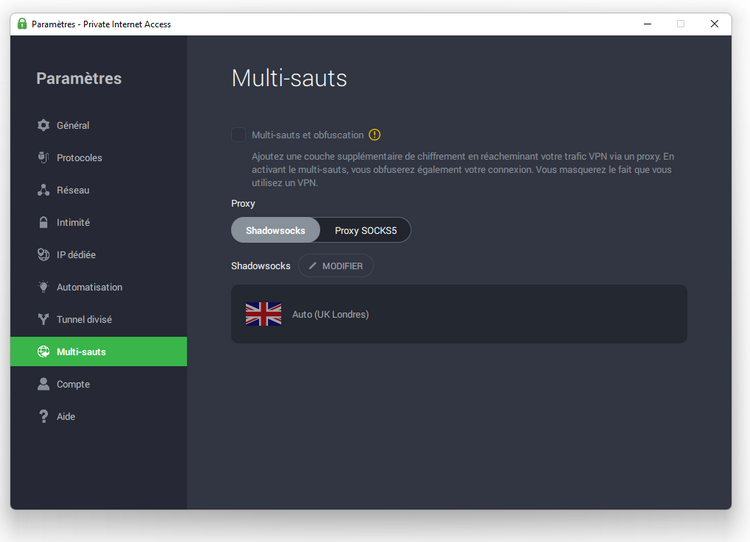Open the Compte page
Image resolution: width=750 pixels, height=542 pixels.
click(x=99, y=384)
